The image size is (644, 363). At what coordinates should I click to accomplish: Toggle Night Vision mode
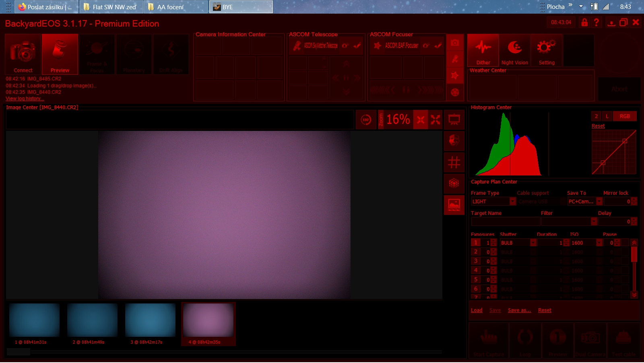(515, 50)
